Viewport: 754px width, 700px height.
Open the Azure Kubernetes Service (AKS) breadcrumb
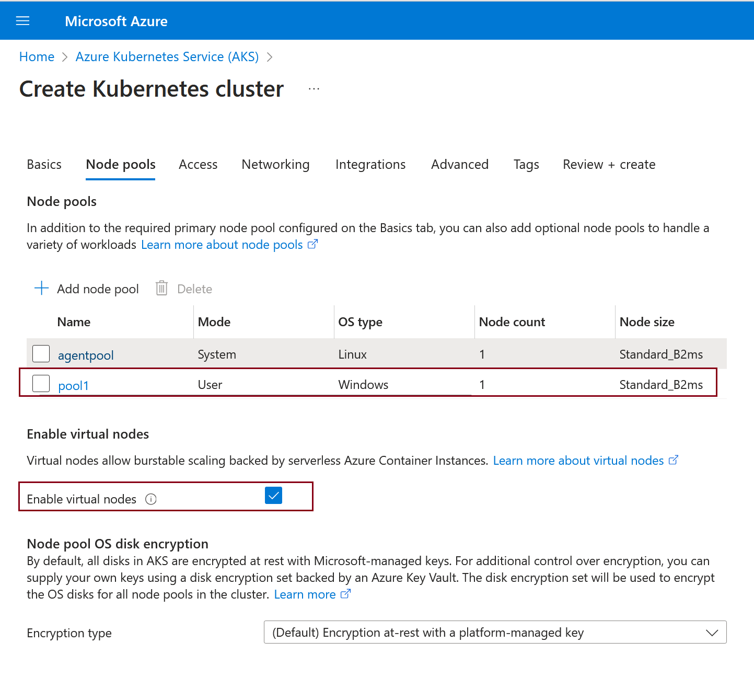pos(167,56)
